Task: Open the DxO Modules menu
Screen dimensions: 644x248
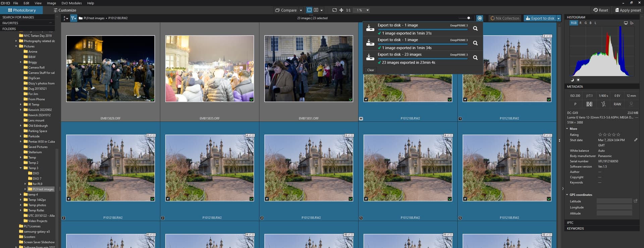Action: [x=71, y=3]
